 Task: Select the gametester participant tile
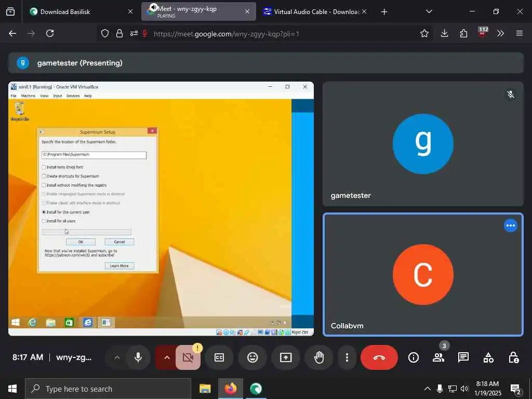[423, 144]
